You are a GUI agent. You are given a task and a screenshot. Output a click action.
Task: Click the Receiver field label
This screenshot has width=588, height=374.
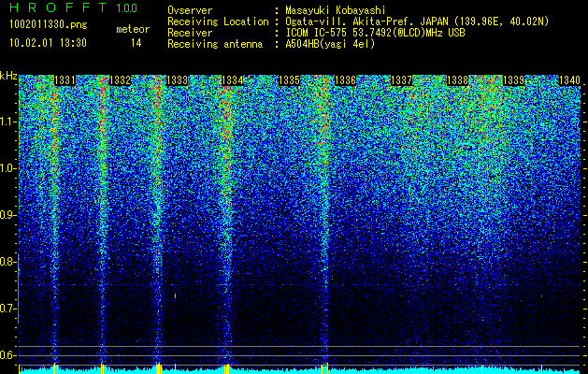(x=190, y=33)
